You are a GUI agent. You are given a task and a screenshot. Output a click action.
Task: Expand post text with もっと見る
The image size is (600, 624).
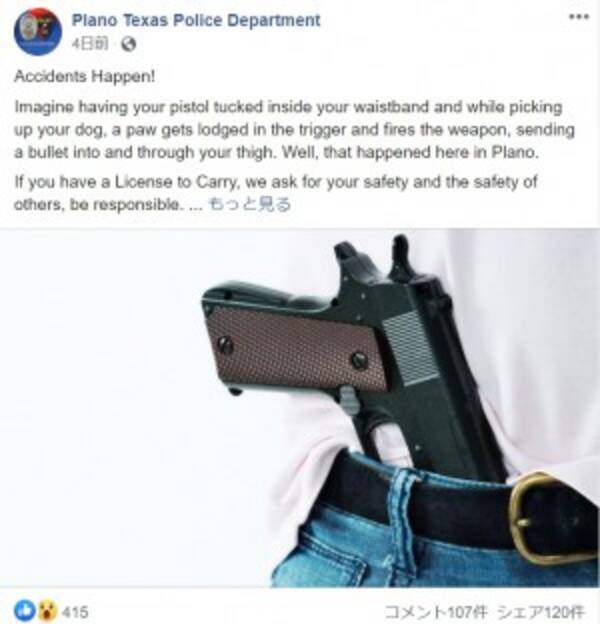coord(249,205)
